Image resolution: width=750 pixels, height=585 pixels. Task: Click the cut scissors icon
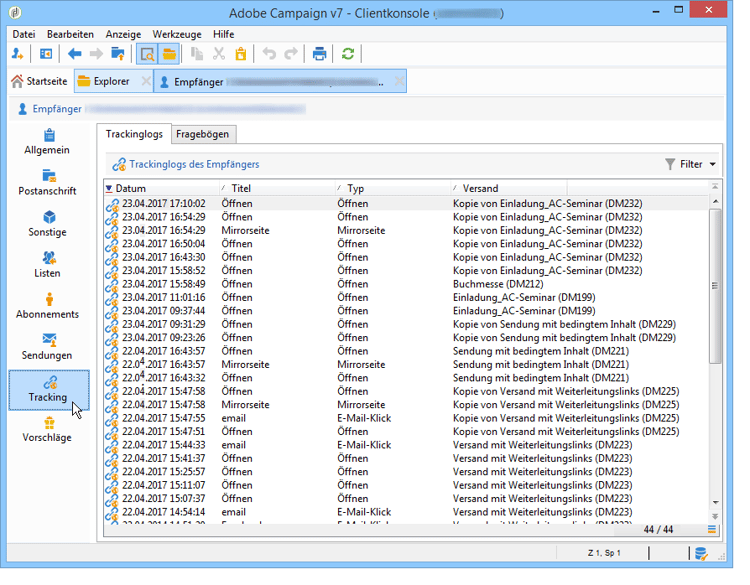(x=219, y=54)
